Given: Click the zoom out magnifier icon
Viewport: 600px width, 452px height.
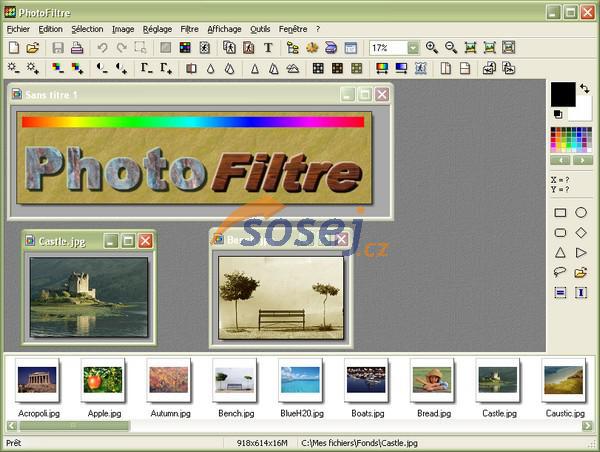Looking at the screenshot, I should coord(451,48).
